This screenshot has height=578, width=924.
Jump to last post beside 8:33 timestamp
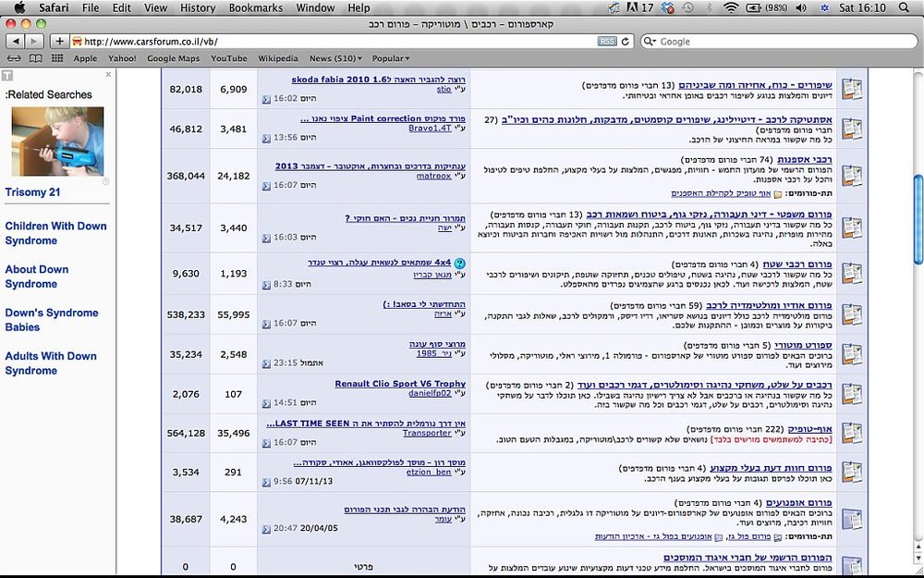266,285
